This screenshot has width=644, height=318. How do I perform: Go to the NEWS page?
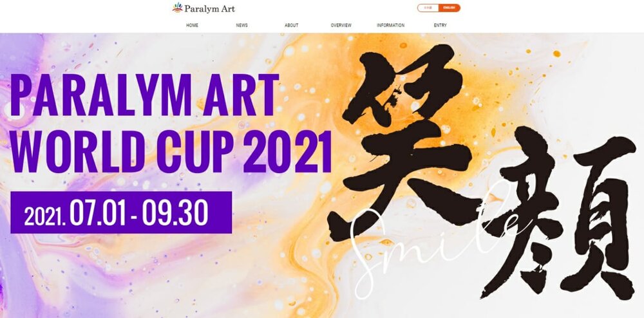pos(242,26)
